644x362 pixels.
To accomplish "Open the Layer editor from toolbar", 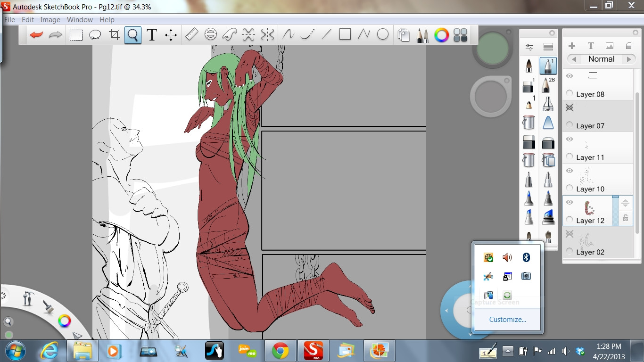I will 404,35.
